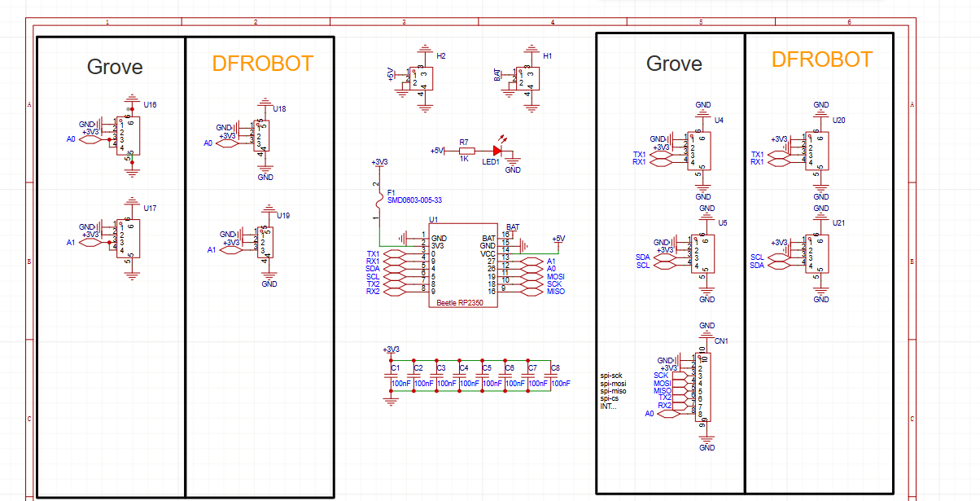This screenshot has width=980, height=501.
Task: Click the Beetle RP2350 U1 component
Action: point(464,266)
